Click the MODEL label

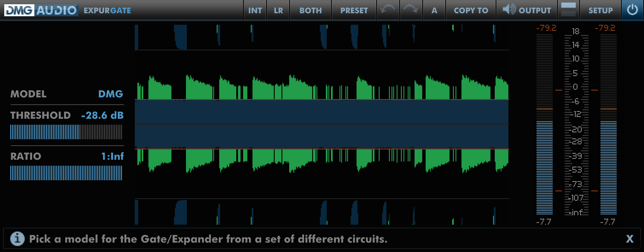click(x=28, y=94)
